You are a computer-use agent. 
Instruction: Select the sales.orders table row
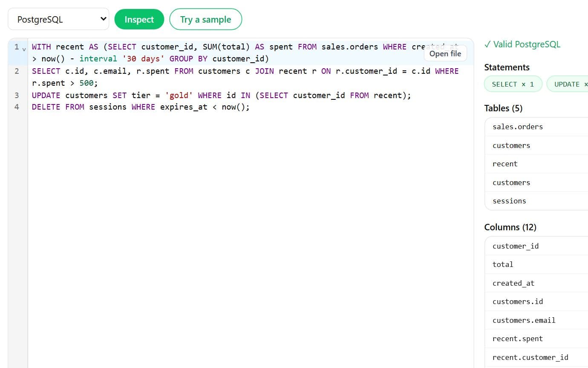[x=536, y=127]
